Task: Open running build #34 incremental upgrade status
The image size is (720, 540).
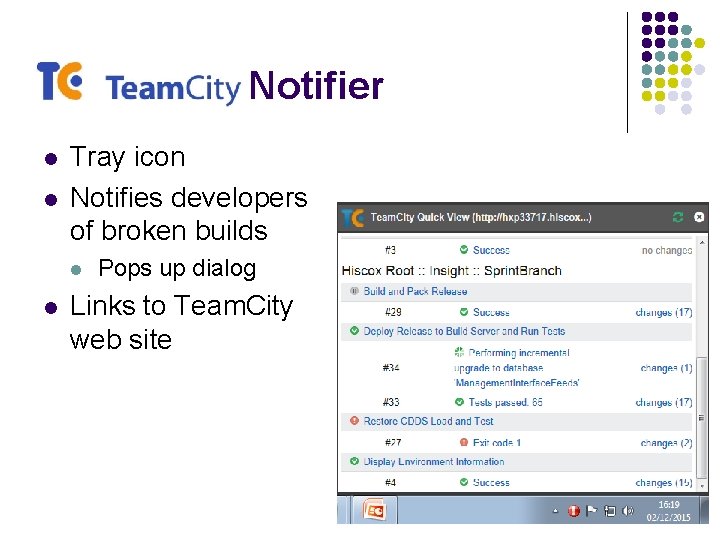Action: pos(516,368)
